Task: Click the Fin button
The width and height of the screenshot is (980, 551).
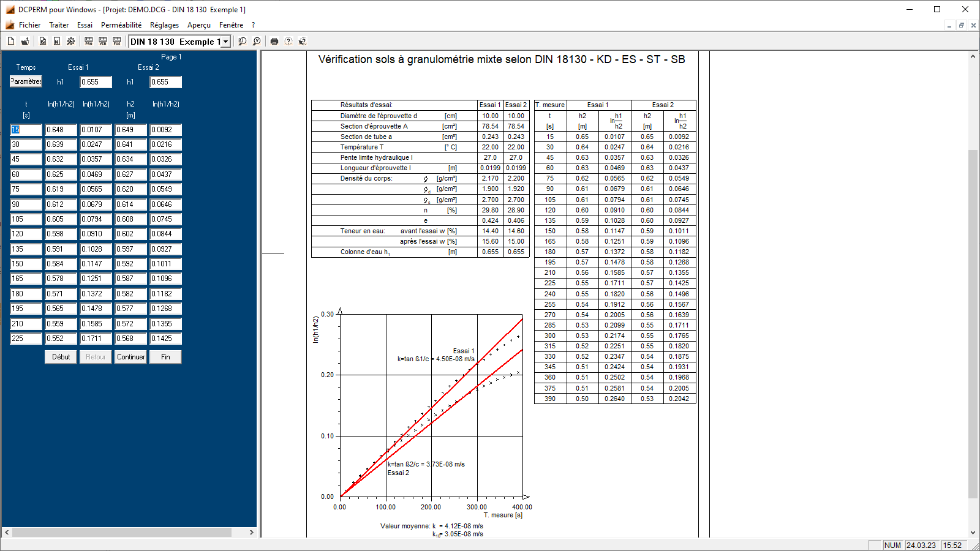Action: click(x=165, y=357)
